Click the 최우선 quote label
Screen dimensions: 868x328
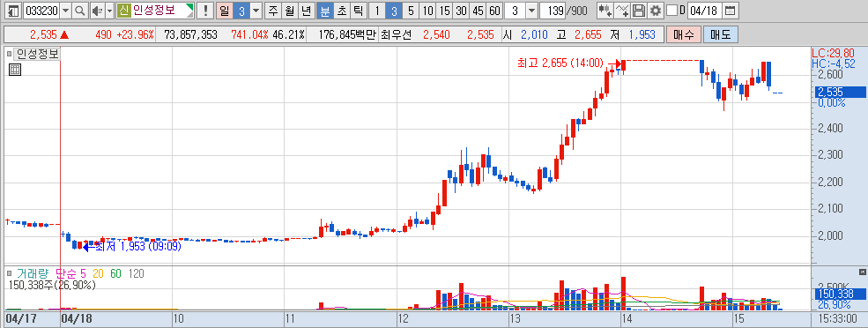tap(397, 35)
